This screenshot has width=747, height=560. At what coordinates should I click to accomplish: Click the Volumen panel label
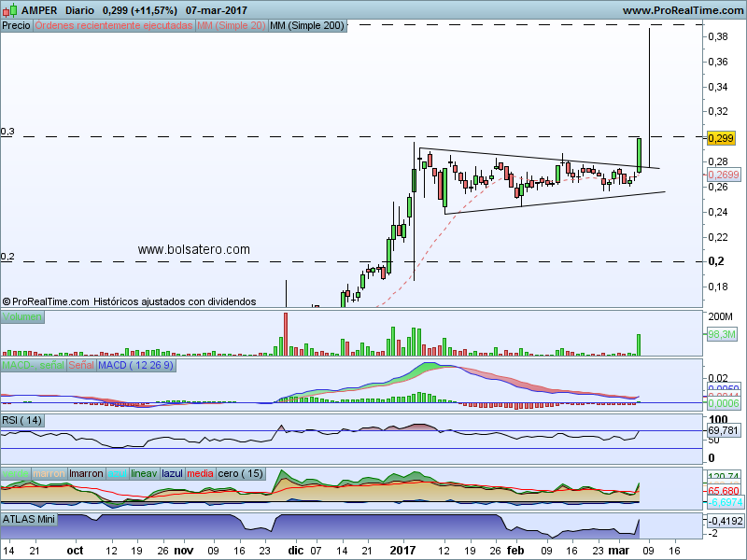pos(21,318)
